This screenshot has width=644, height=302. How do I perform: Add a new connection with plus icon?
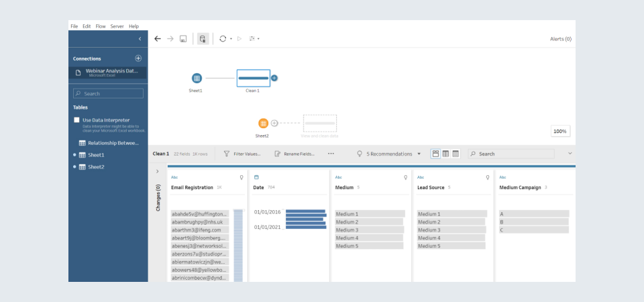pyautogui.click(x=138, y=58)
